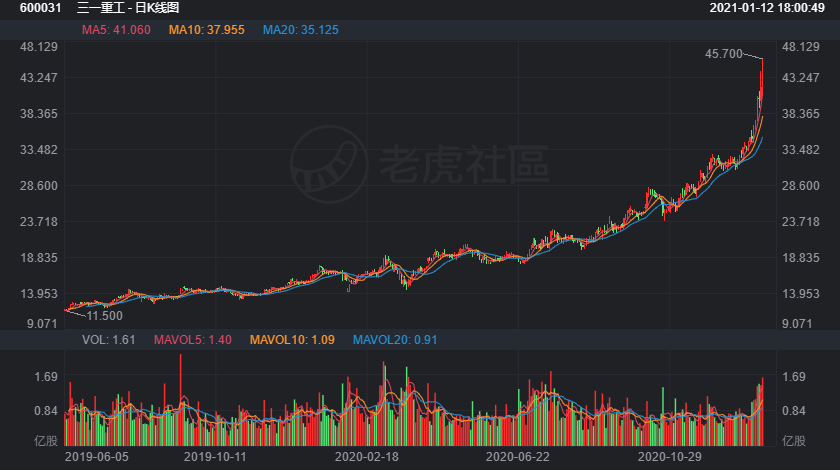Viewport: 840px width, 470px height.
Task: Click the 2019-06-05 date axis label
Action: pyautogui.click(x=96, y=457)
